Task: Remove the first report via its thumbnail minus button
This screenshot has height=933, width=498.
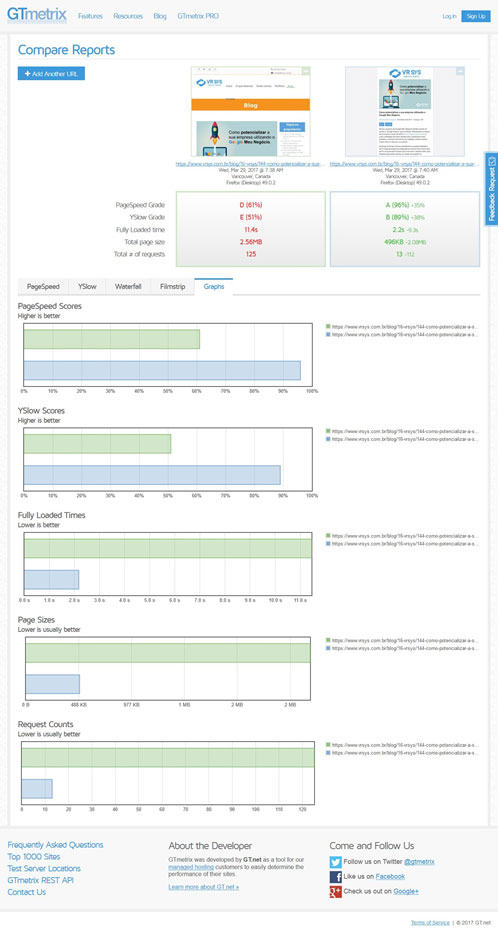Action: (x=306, y=71)
